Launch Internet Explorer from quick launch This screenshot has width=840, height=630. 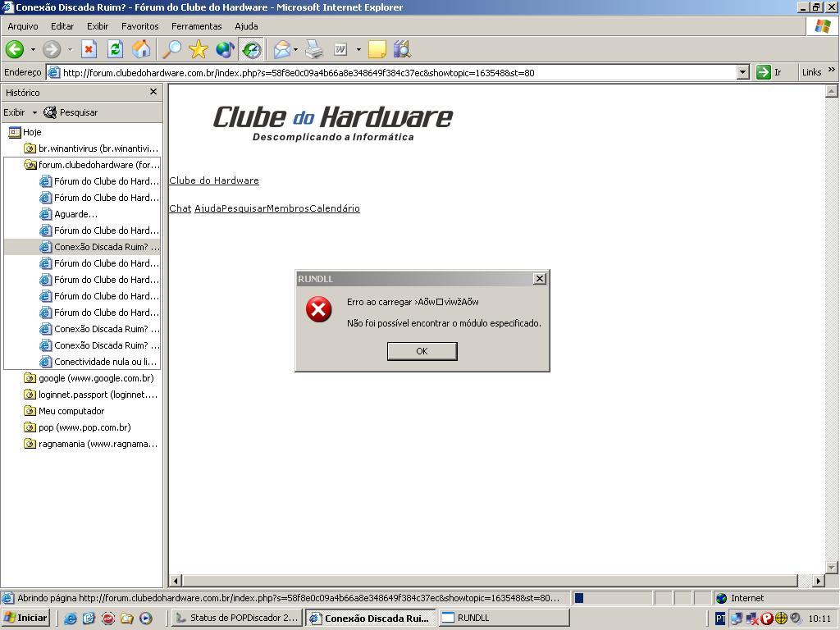pos(71,619)
